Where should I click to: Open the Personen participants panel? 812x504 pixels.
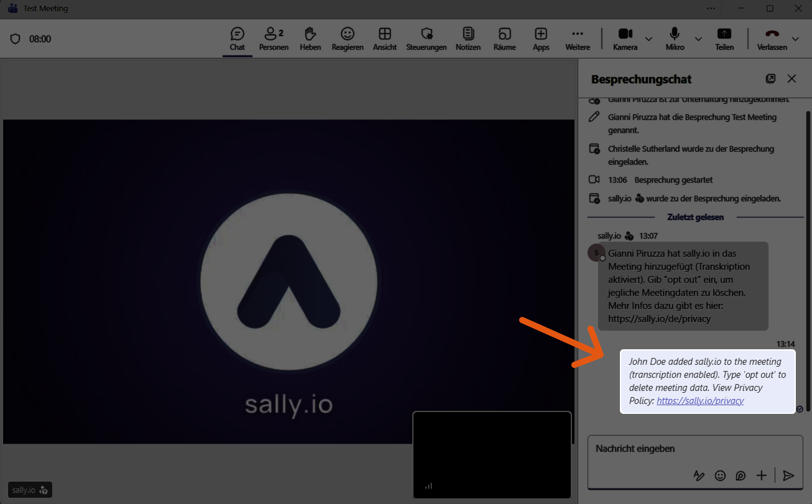point(274,39)
